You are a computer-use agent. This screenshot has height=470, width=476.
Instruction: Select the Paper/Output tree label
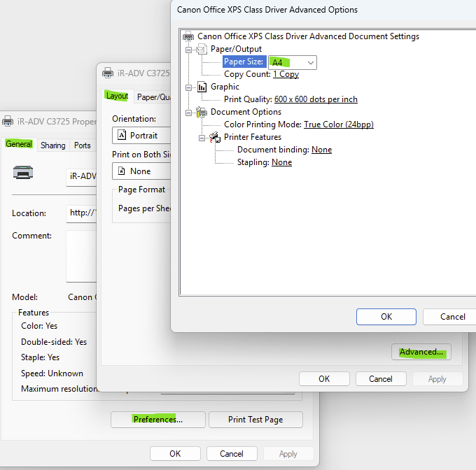pos(236,49)
